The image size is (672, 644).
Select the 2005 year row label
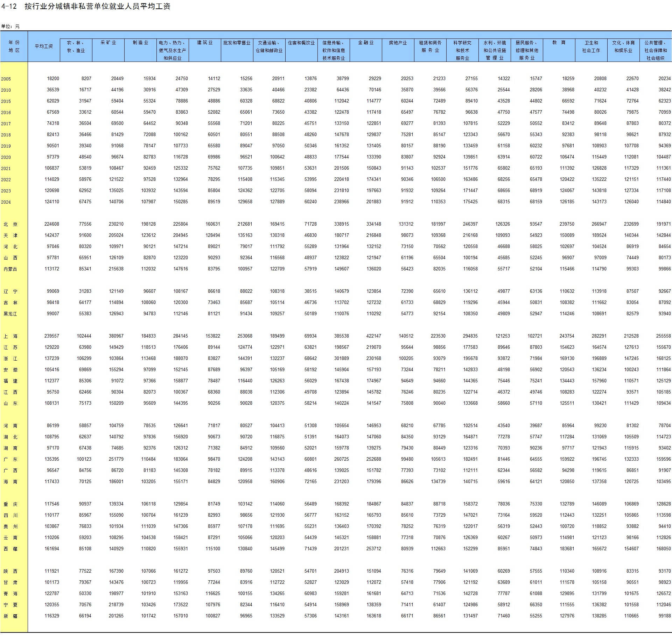point(6,79)
